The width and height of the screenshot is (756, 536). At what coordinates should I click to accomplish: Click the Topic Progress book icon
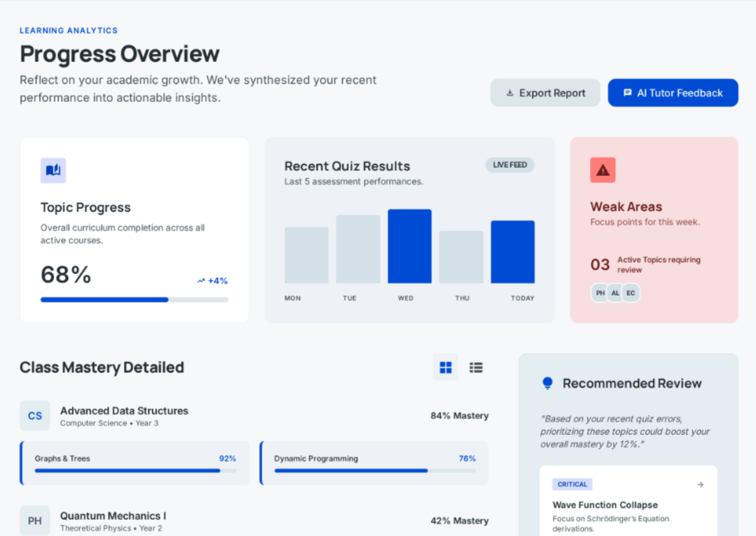point(53,170)
